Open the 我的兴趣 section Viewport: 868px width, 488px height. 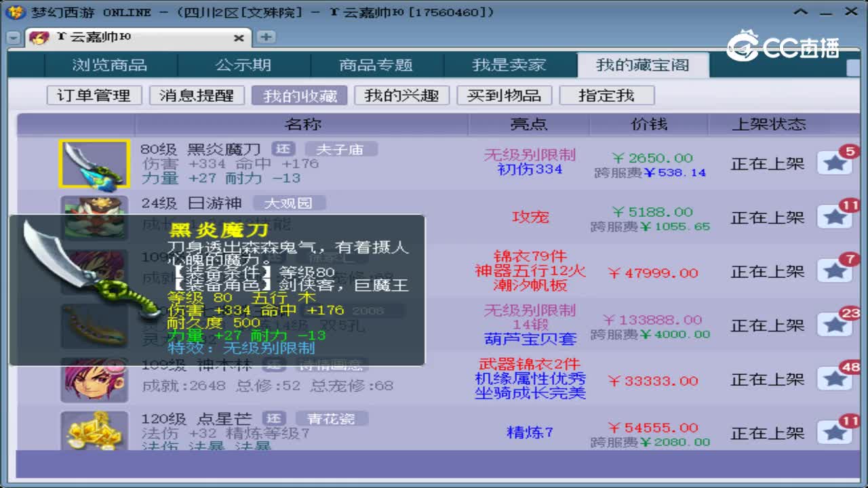(401, 96)
